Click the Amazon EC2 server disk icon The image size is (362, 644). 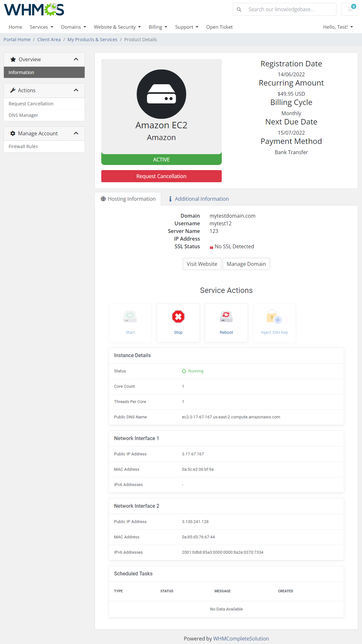[x=161, y=94]
